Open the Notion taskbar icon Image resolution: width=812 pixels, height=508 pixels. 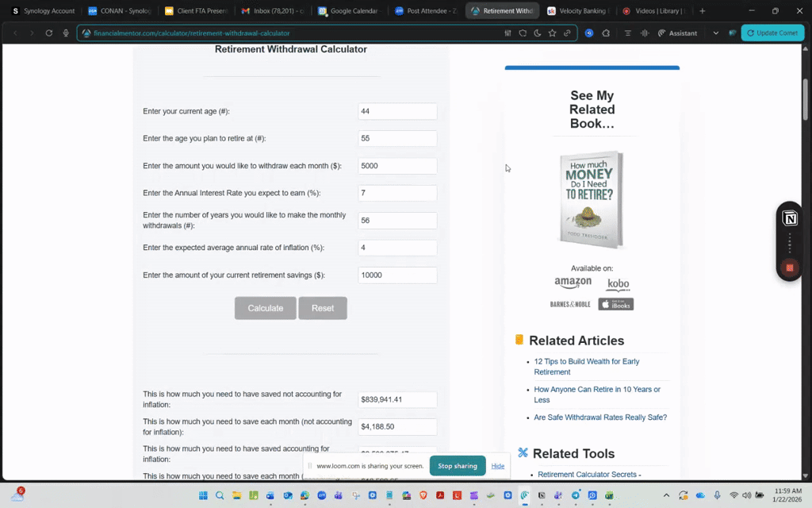coord(542,495)
